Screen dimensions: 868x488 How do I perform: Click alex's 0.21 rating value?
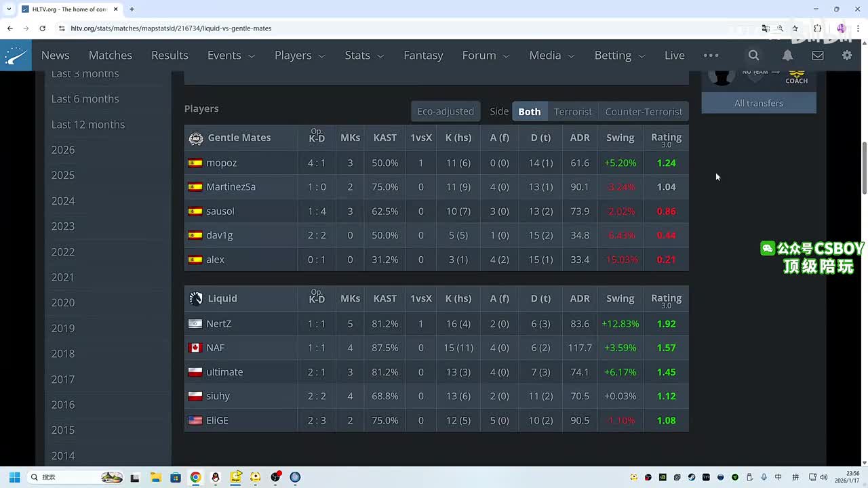click(x=666, y=260)
